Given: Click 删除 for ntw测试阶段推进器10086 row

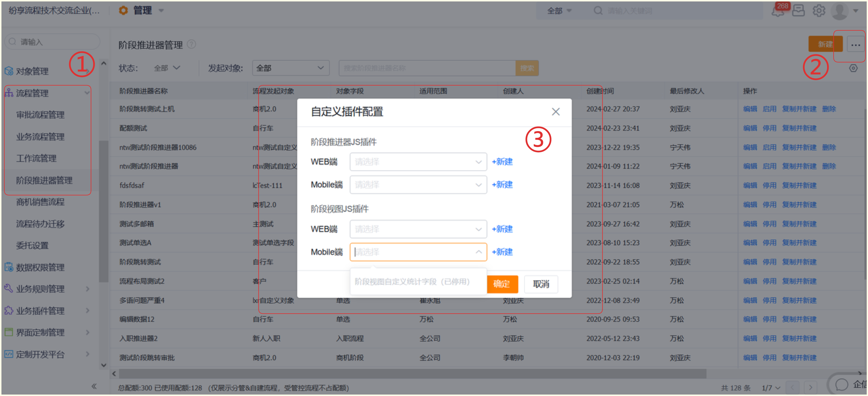Looking at the screenshot, I should pyautogui.click(x=829, y=147).
